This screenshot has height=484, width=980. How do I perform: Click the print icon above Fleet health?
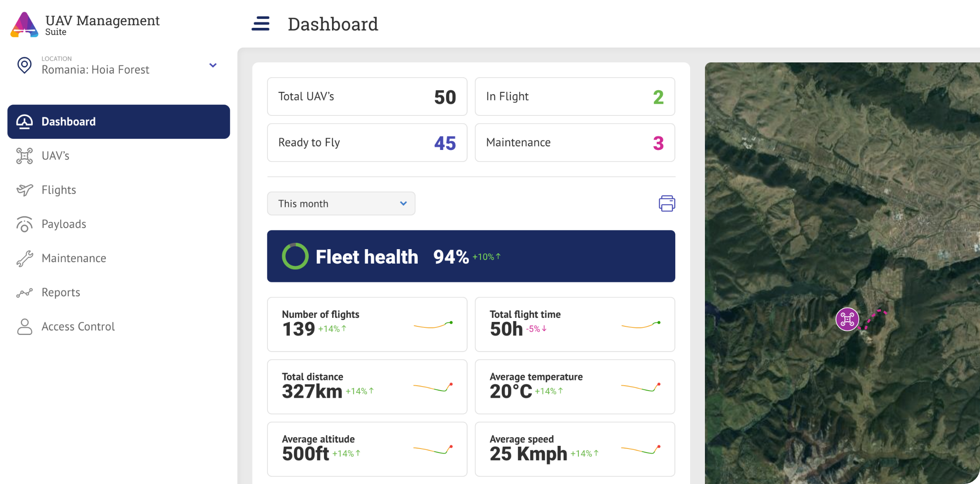666,203
